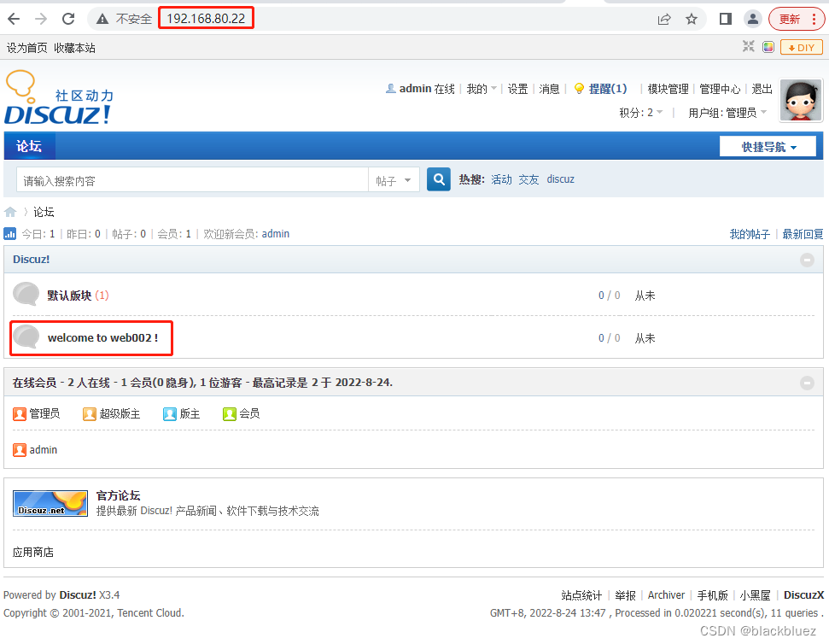Click the orange DIY button

802,48
